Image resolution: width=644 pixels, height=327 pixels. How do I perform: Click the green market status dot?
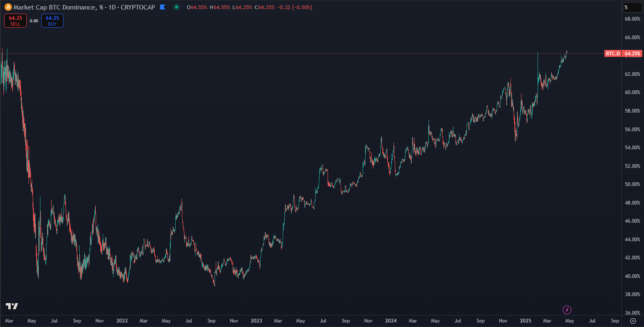click(x=177, y=7)
